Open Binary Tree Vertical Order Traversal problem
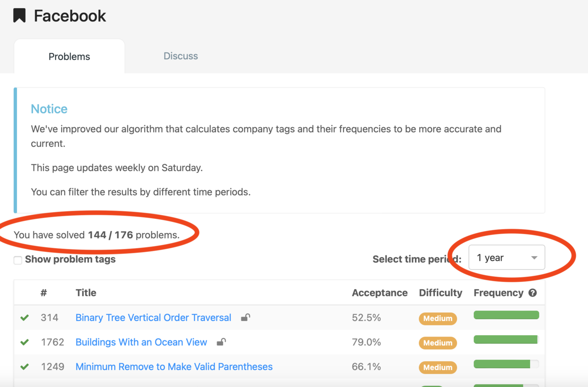The image size is (588, 387). 153,318
